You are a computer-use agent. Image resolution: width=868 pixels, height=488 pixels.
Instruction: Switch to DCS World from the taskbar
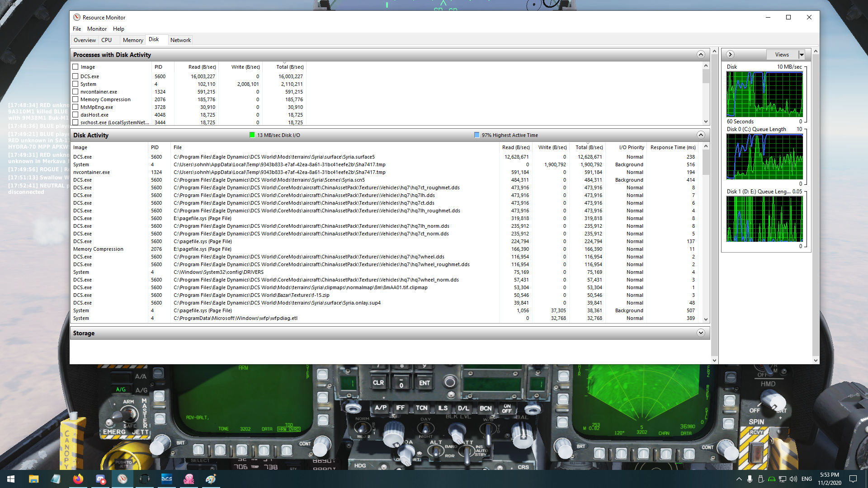point(167,479)
